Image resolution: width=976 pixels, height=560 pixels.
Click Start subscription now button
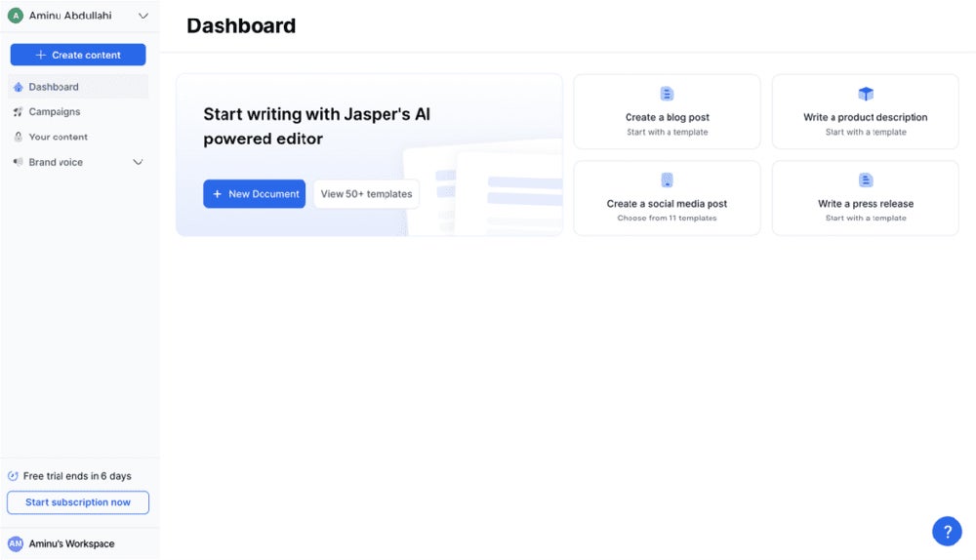click(78, 502)
